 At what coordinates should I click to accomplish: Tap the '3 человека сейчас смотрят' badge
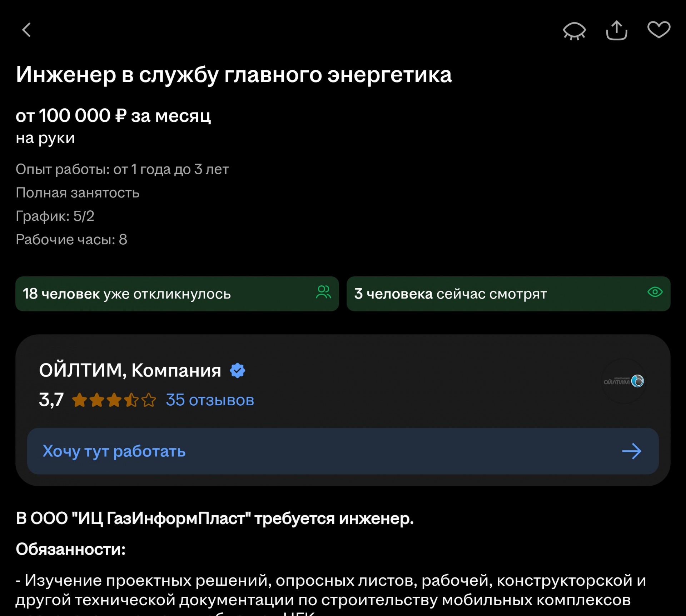[508, 294]
